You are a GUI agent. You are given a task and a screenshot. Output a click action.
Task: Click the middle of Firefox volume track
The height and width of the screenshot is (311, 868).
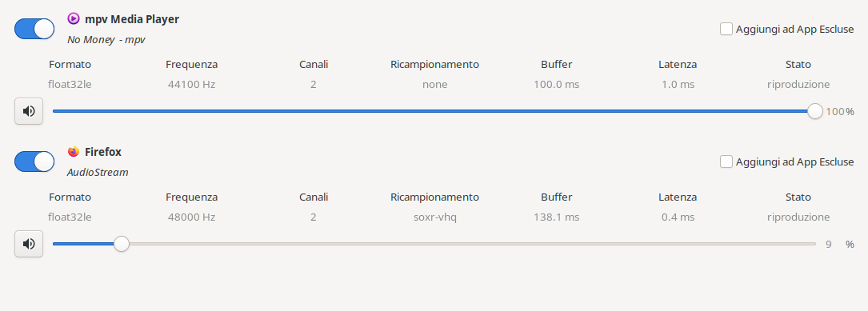(x=434, y=244)
